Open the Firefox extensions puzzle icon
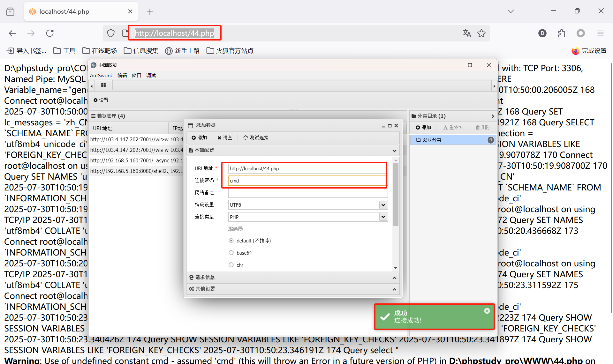The height and width of the screenshot is (364, 613). (562, 33)
